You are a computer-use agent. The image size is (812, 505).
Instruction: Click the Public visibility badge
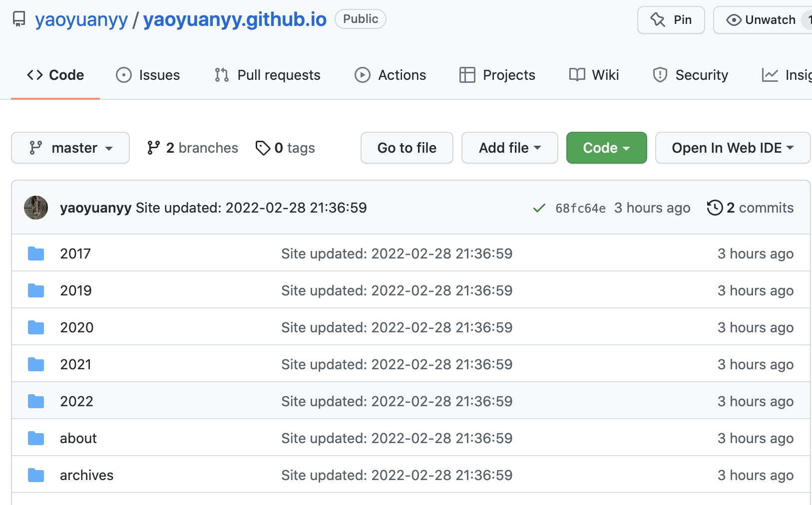(361, 19)
